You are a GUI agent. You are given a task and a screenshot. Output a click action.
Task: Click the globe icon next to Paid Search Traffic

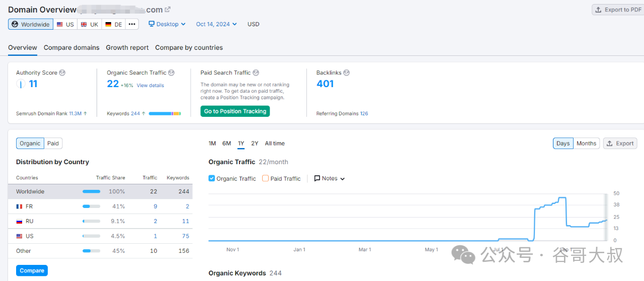pyautogui.click(x=256, y=73)
